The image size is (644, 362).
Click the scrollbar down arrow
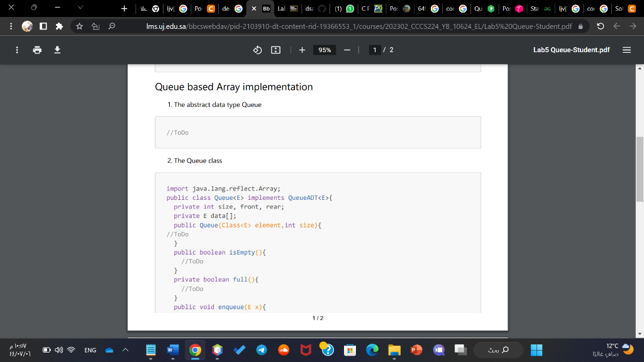640,334
